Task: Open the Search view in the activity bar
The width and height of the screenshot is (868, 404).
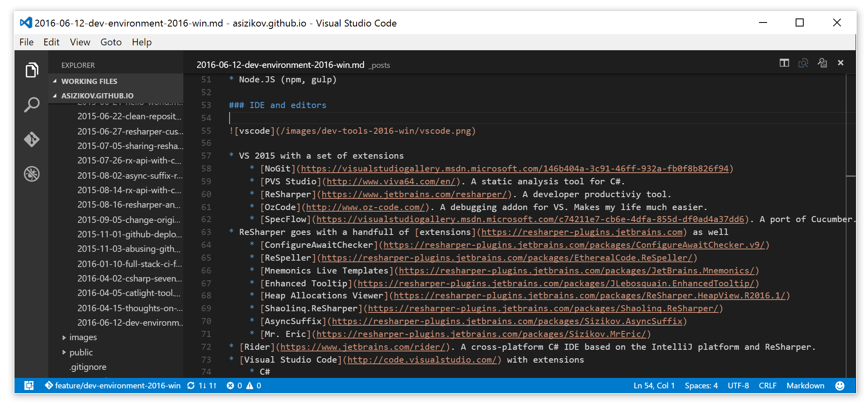Action: pos(32,104)
